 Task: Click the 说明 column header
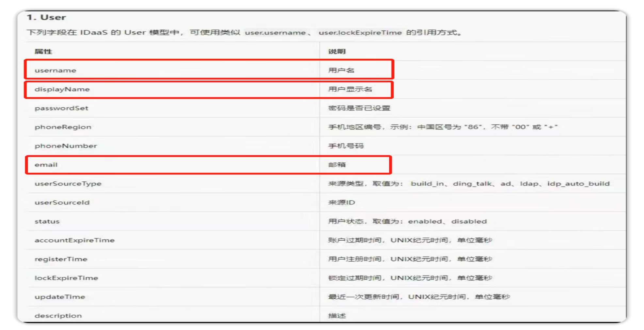point(337,52)
